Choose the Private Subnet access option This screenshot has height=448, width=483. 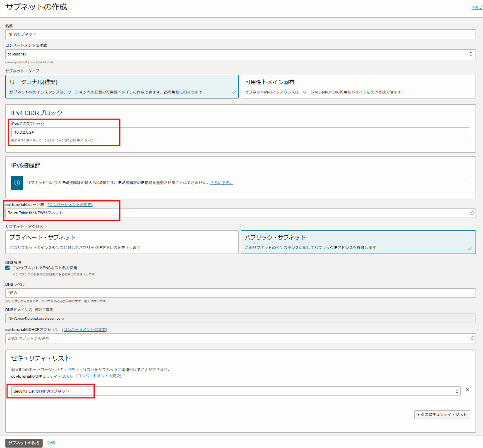[122, 242]
